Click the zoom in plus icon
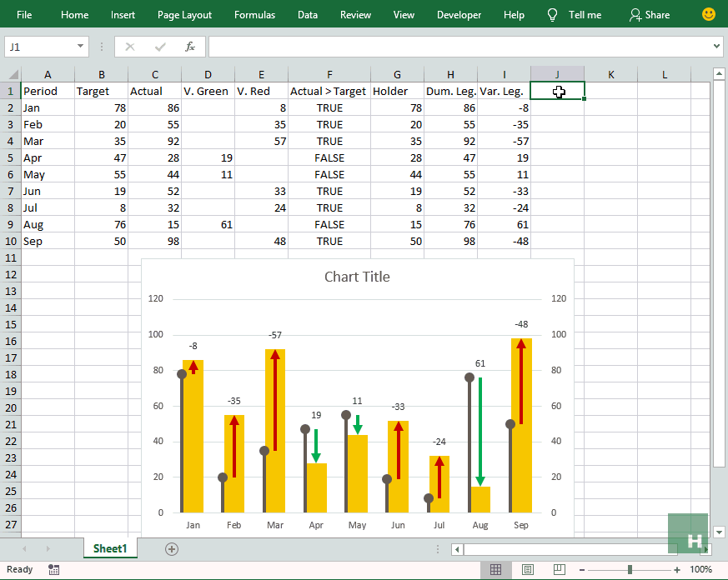This screenshot has width=728, height=580. pyautogui.click(x=677, y=570)
